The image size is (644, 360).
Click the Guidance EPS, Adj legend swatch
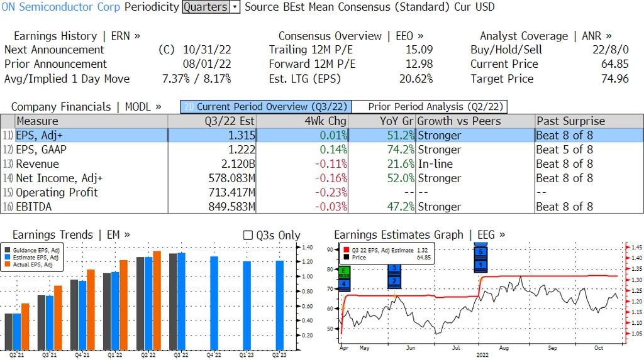coord(8,250)
